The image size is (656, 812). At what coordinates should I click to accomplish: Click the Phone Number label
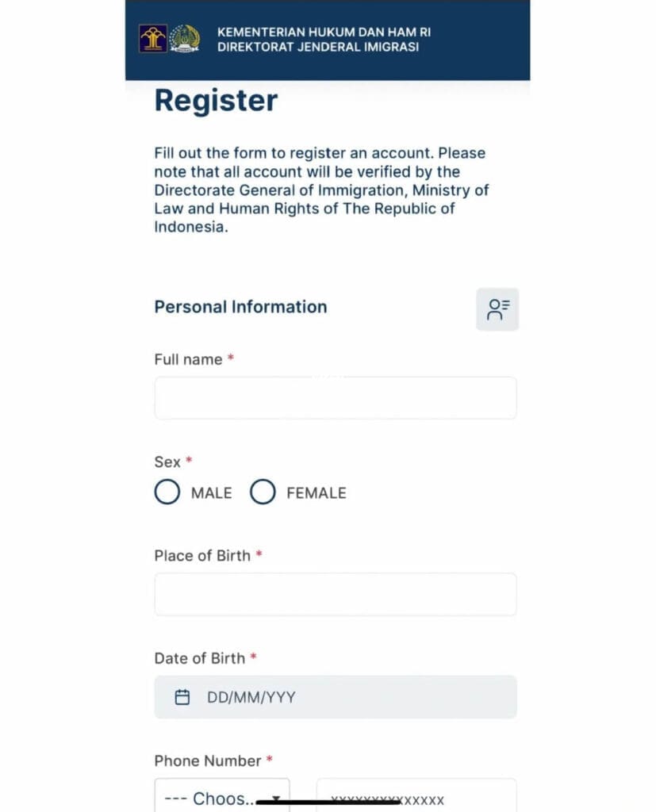point(208,760)
